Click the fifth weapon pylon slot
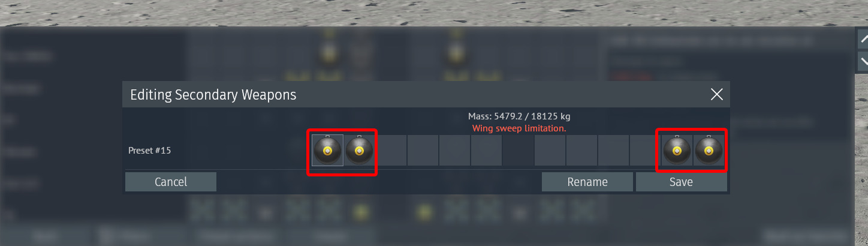868x246 pixels. 454,150
